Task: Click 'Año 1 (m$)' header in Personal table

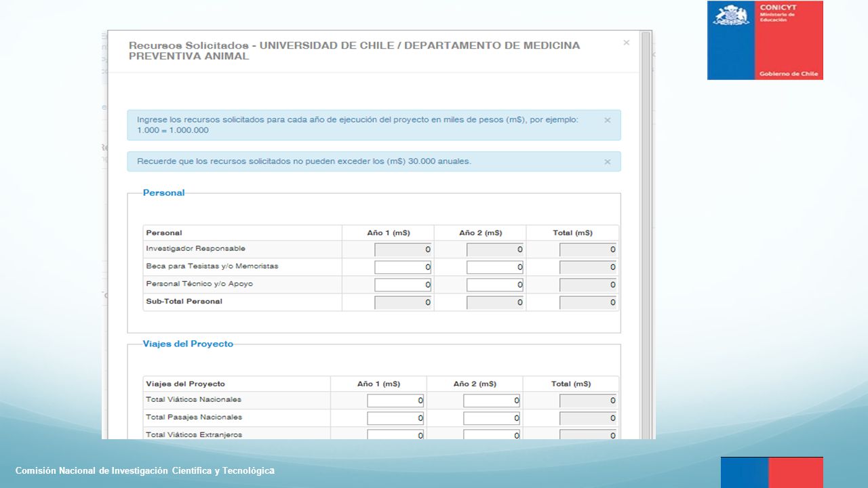Action: point(389,233)
